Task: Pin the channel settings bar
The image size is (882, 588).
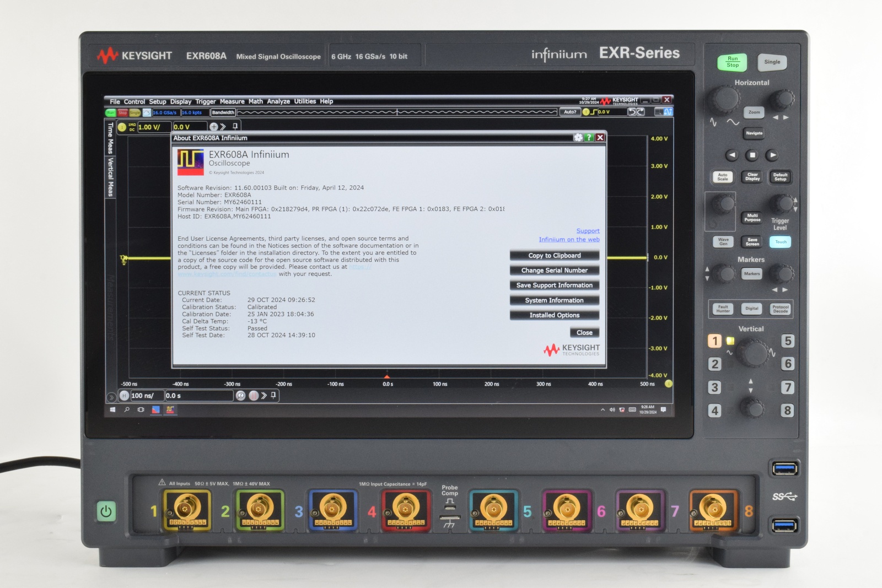Action: pyautogui.click(x=235, y=126)
